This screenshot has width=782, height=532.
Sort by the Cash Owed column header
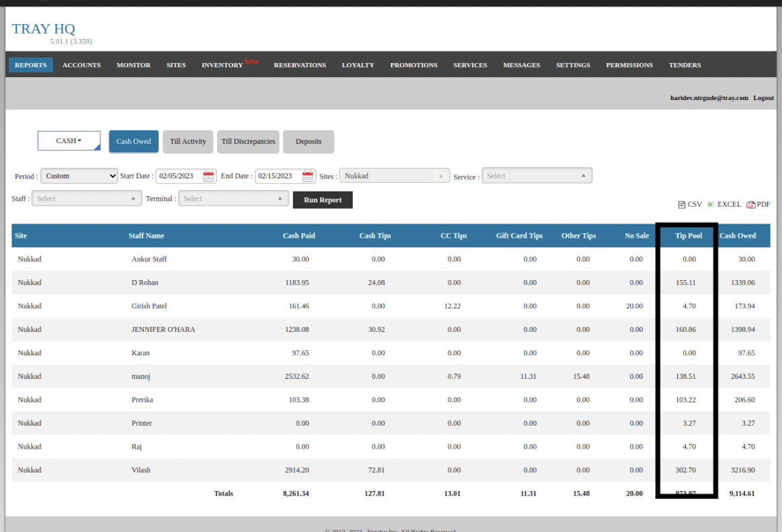[x=737, y=235]
